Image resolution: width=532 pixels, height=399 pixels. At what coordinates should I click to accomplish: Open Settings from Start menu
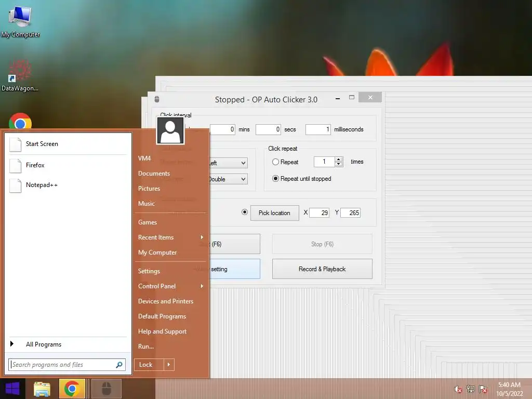click(149, 271)
